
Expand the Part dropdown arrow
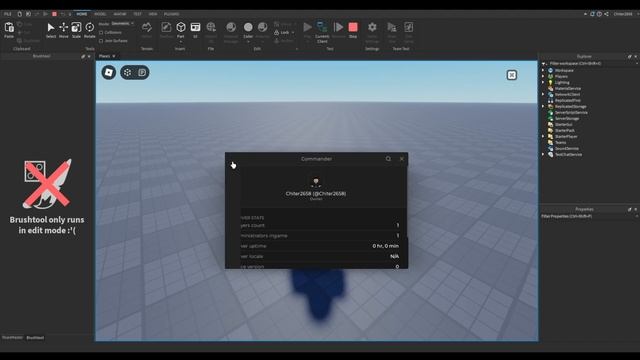point(180,42)
